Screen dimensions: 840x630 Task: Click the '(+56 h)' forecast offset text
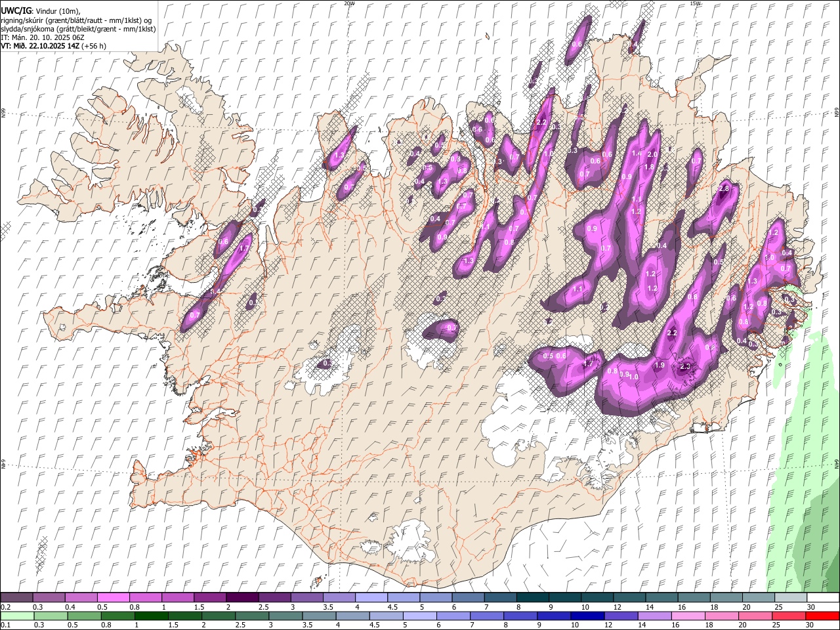(94, 46)
